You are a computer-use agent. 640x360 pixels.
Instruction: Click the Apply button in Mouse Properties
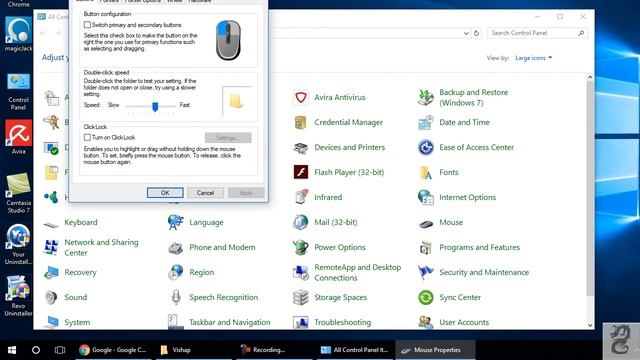(246, 193)
